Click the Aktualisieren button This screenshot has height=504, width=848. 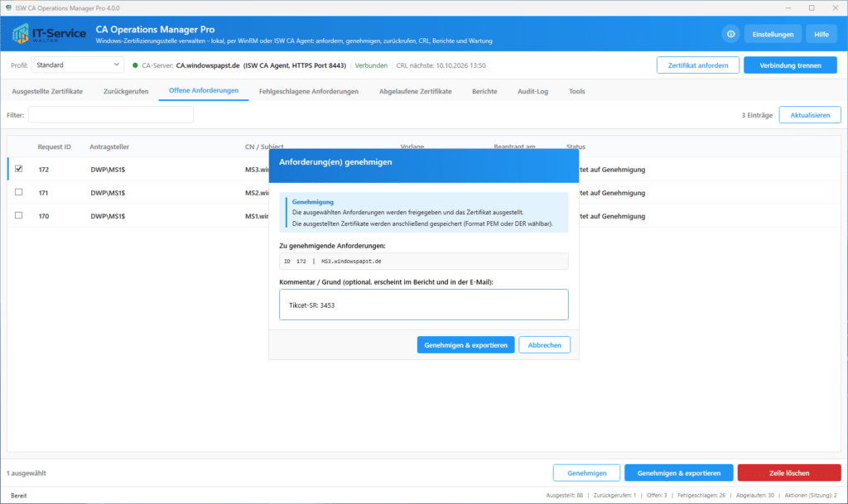(x=810, y=114)
